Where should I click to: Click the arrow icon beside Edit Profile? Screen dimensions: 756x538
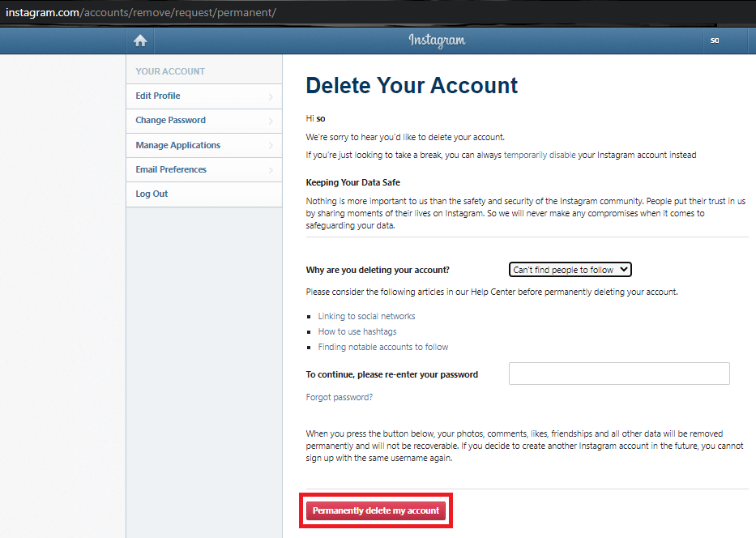click(x=271, y=96)
